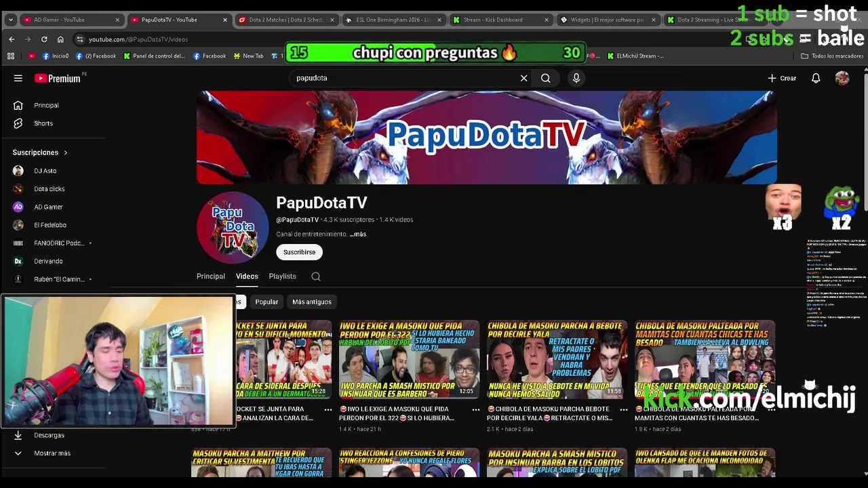
Task: Switch to the Dota 2 Matches tab
Action: [285, 20]
